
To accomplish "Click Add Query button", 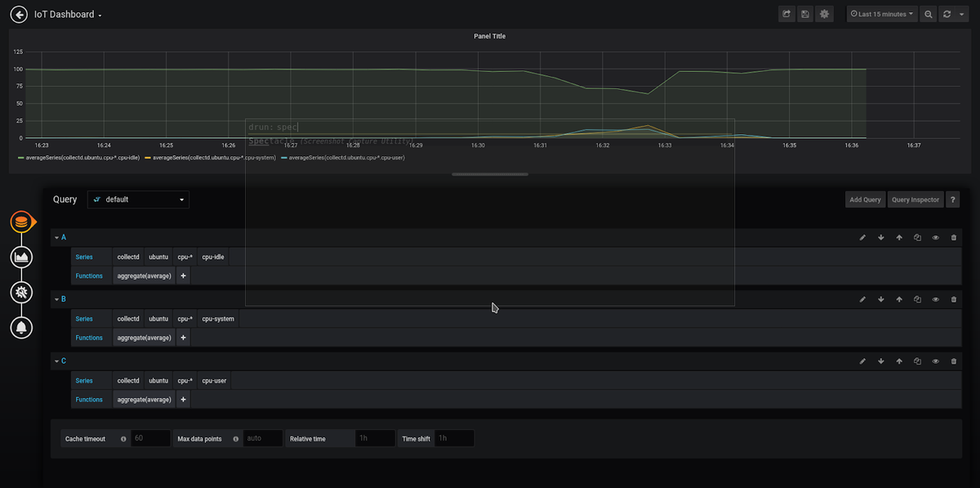I will click(865, 199).
